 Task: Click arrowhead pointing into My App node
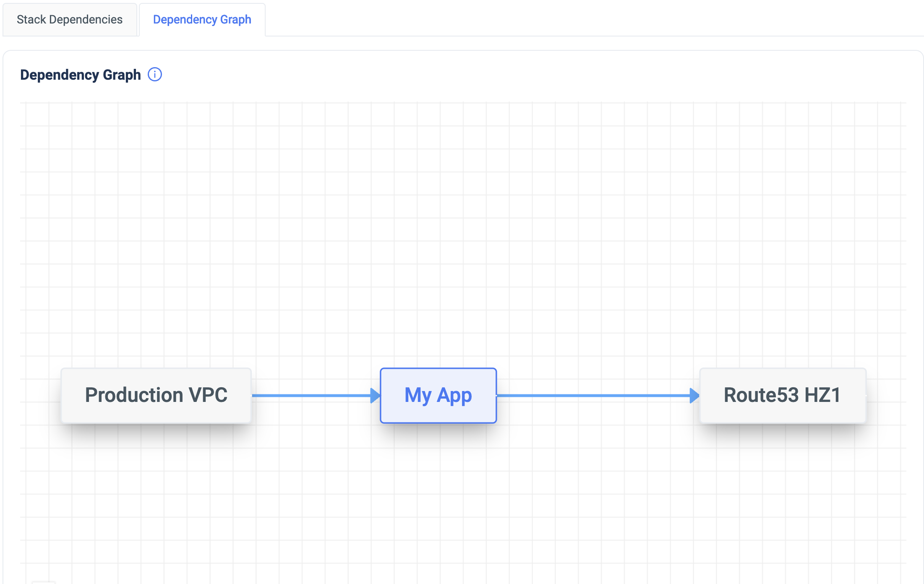(375, 396)
